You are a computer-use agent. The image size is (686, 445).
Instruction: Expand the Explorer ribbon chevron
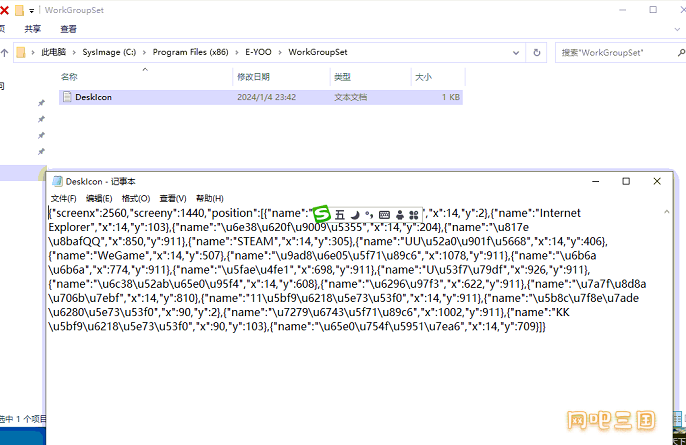pos(677,29)
